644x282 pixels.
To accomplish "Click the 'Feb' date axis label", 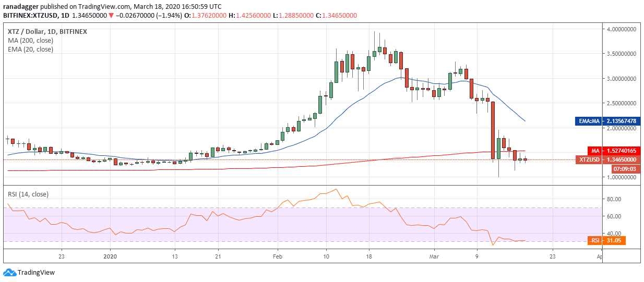I will click(x=278, y=256).
